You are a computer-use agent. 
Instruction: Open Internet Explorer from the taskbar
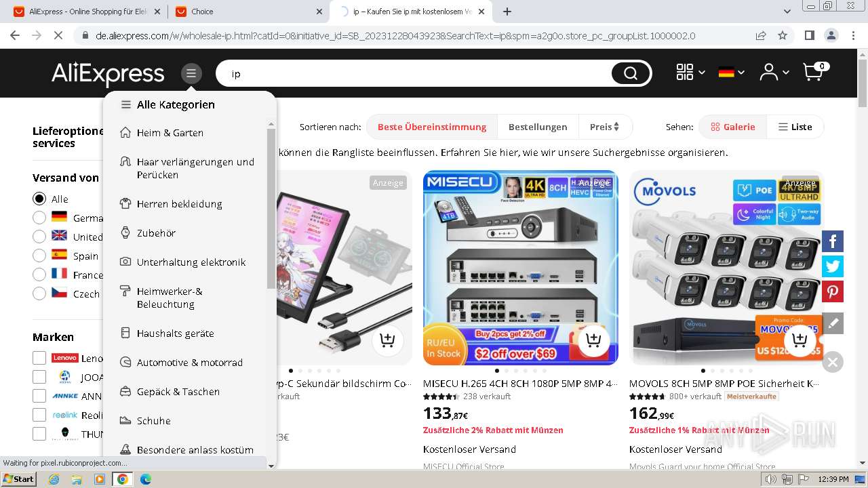pos(54,479)
